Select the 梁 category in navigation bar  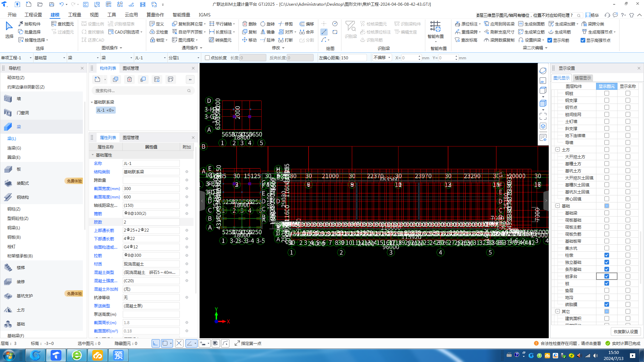[42, 127]
